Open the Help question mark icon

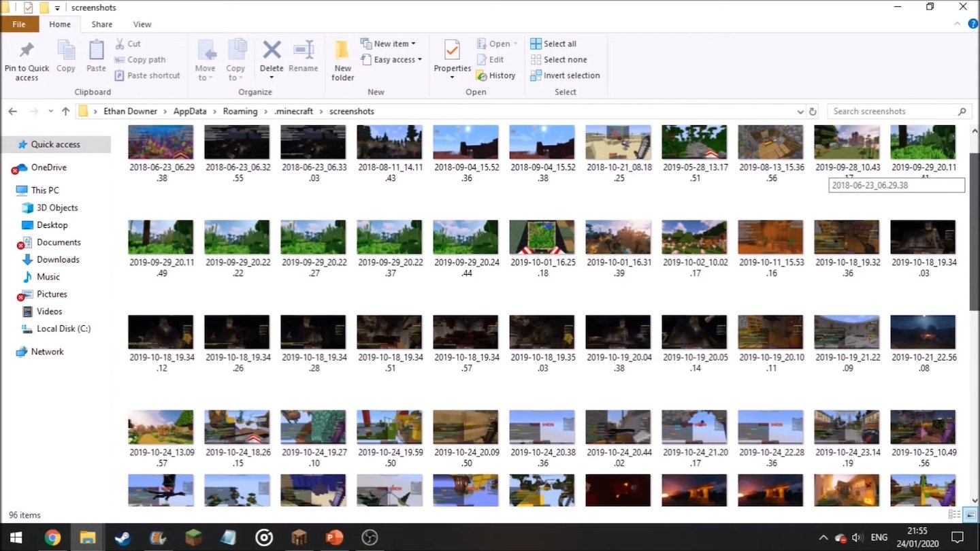pyautogui.click(x=973, y=24)
